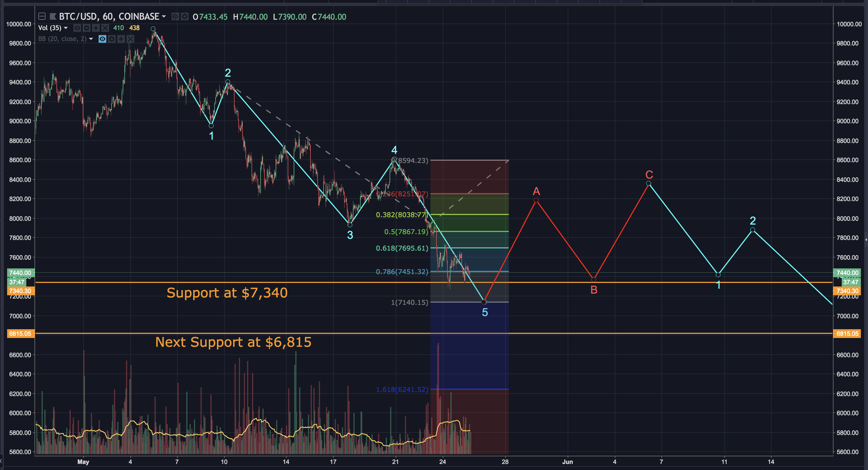The height and width of the screenshot is (470, 868).
Task: Collapse the indicator legend with minus box
Action: pos(42,16)
